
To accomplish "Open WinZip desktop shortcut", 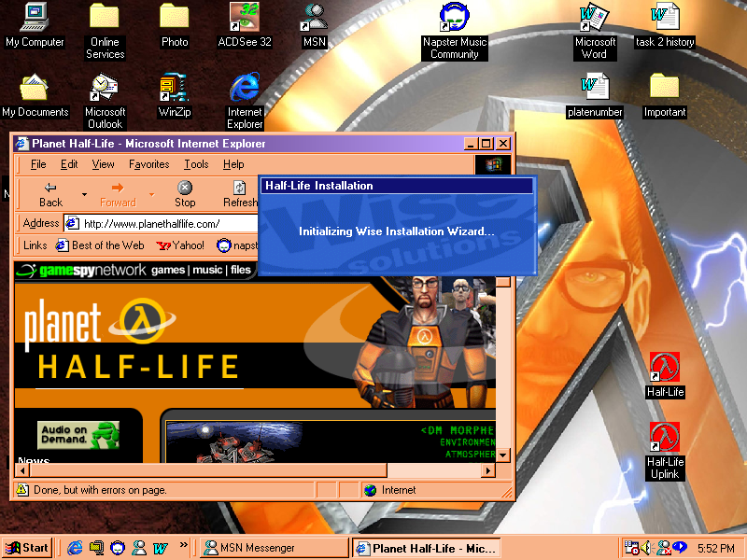I will point(175,95).
